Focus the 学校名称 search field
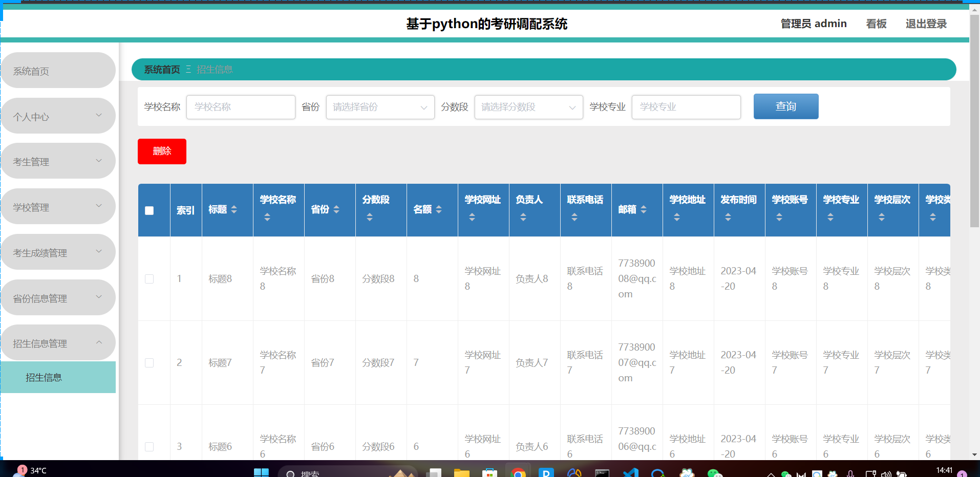 (x=241, y=107)
